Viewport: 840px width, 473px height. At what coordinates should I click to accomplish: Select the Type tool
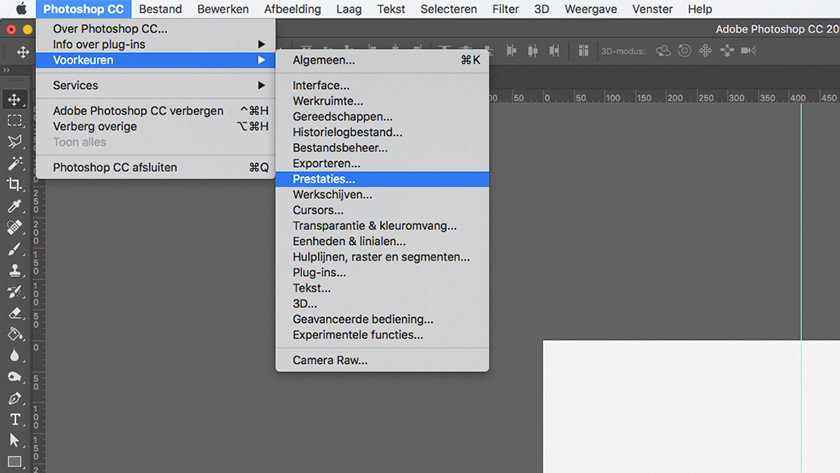pos(14,419)
